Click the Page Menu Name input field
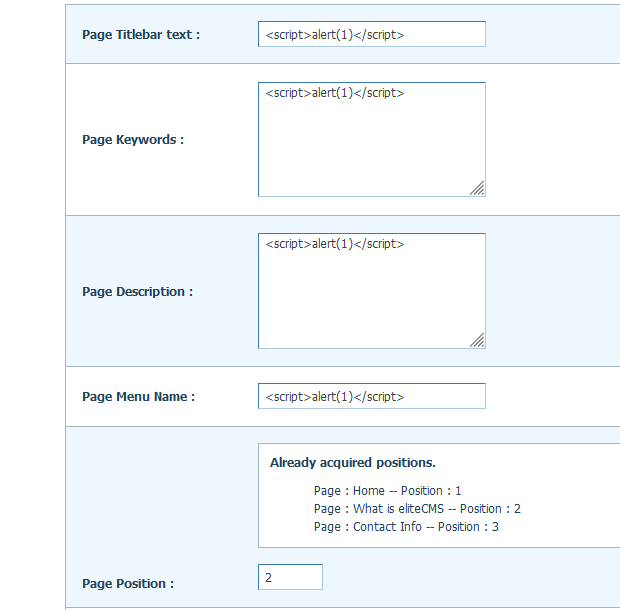This screenshot has width=620, height=610. pyautogui.click(x=372, y=396)
